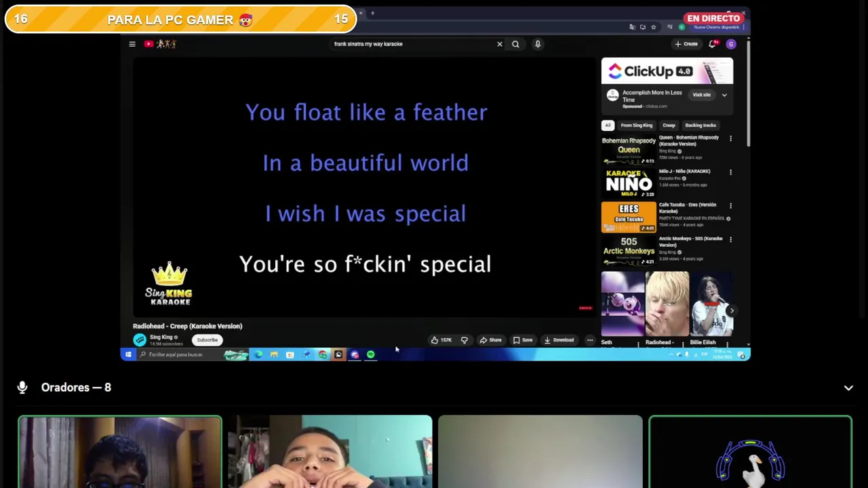Click the PARA LA PC GAMER goal banner

point(180,19)
